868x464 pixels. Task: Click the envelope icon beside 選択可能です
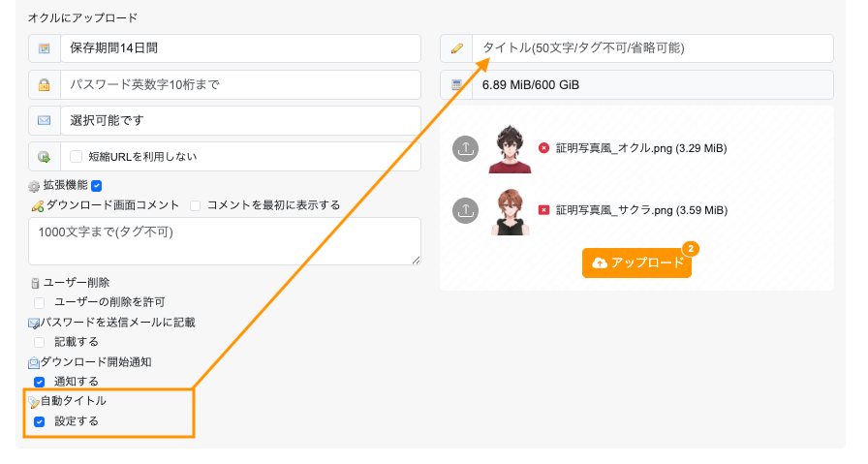(45, 121)
